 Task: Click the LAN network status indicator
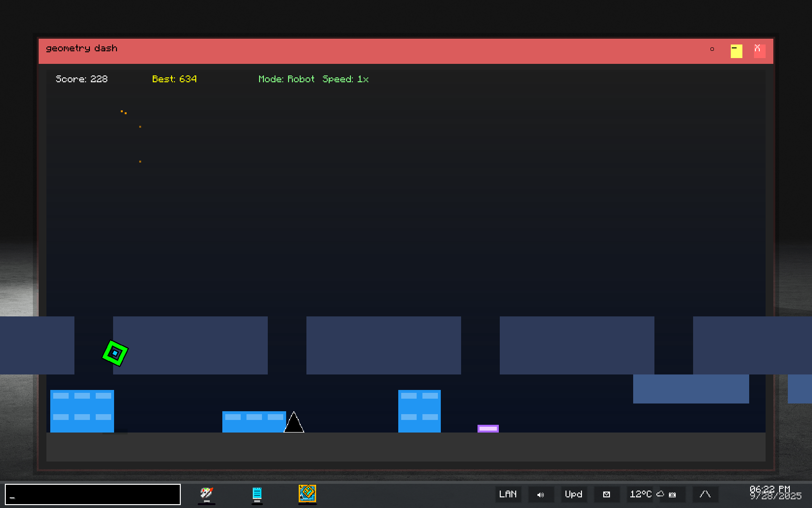(507, 494)
